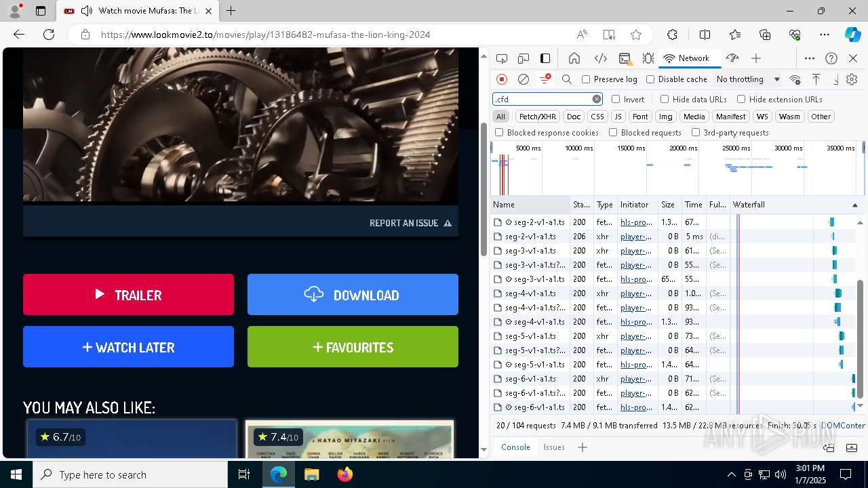Open initiator link for seg-4-v1-a1.ts xhr row
The width and height of the screenshot is (868, 488).
tap(636, 293)
